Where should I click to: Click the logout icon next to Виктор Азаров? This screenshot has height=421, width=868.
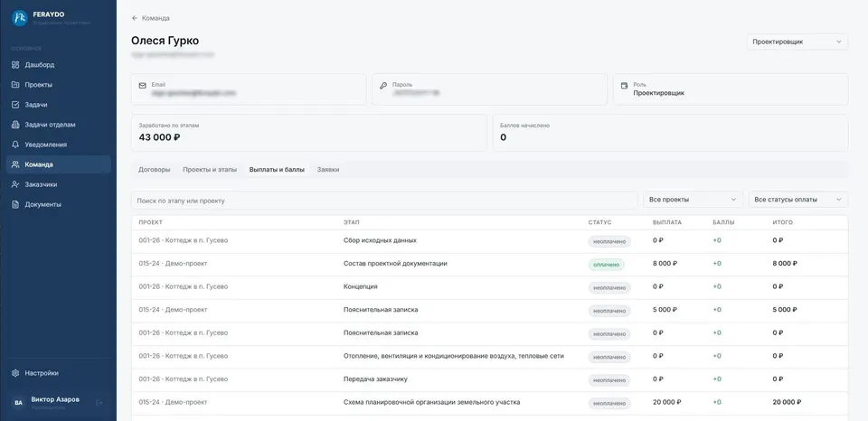99,403
